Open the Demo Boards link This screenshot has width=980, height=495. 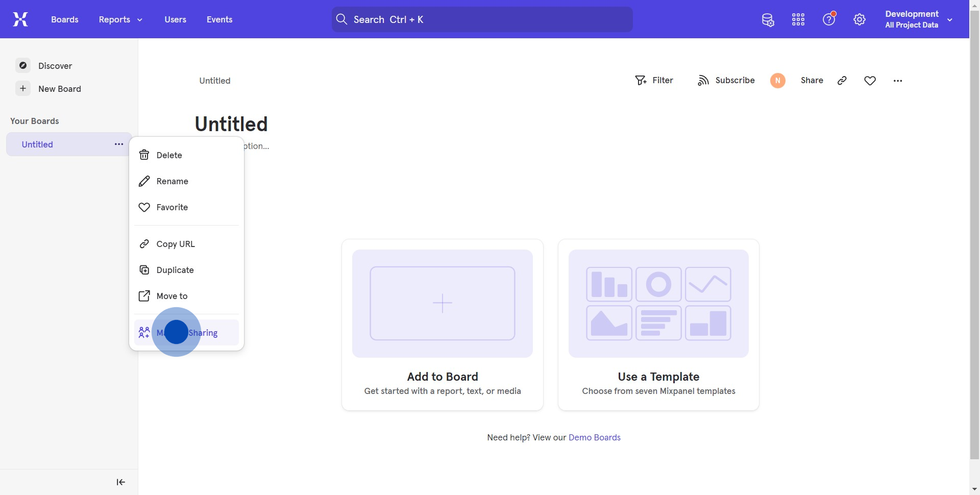pyautogui.click(x=594, y=437)
